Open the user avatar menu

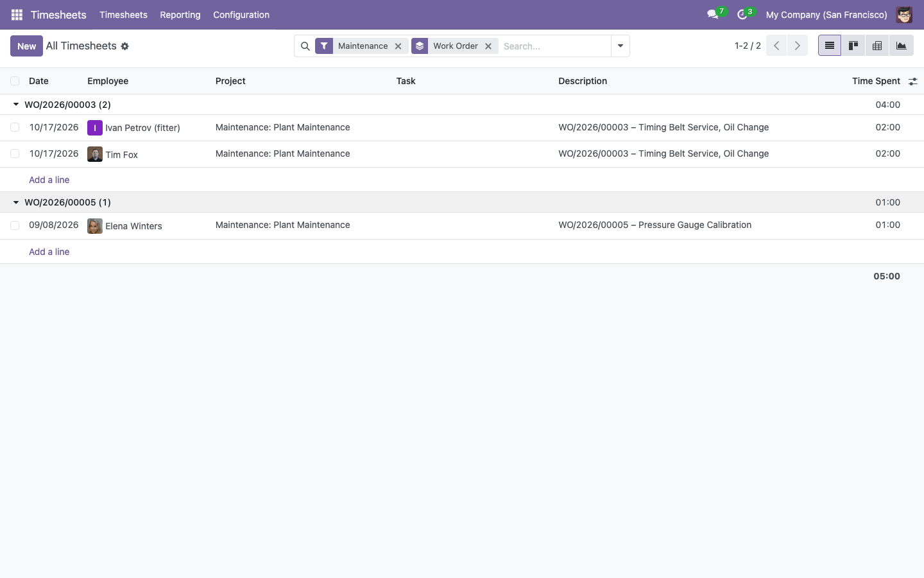(x=904, y=15)
